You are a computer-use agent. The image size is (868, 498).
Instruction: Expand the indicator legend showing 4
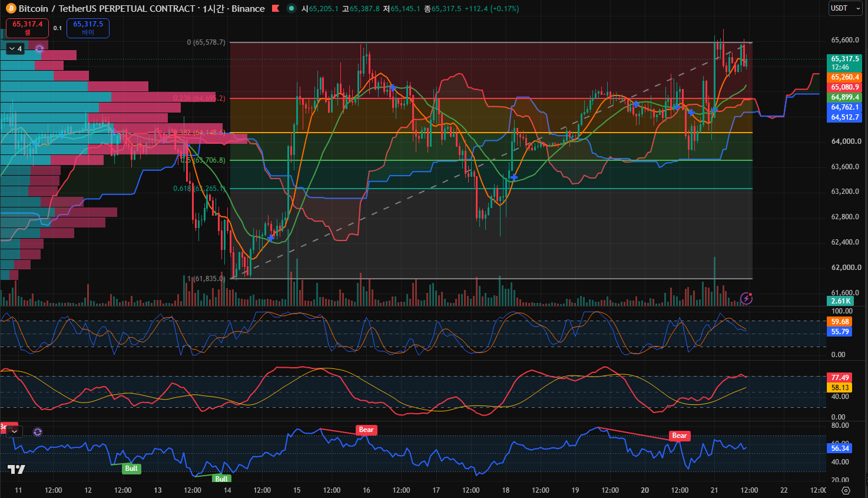(x=15, y=49)
